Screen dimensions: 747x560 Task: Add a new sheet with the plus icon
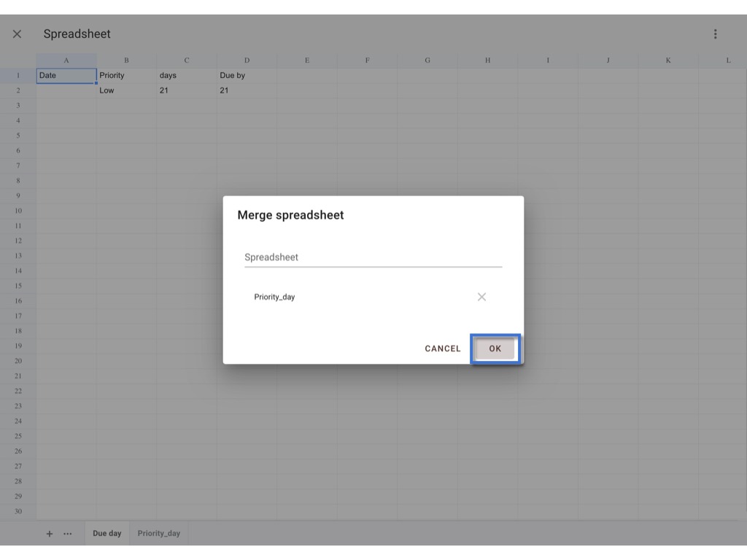[50, 534]
